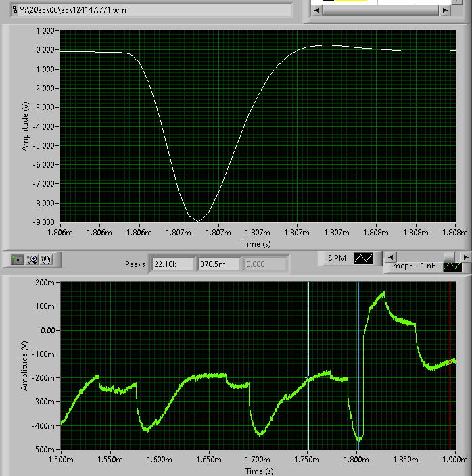Click the upper graph Y-axis maximum value 1.000

pos(45,31)
